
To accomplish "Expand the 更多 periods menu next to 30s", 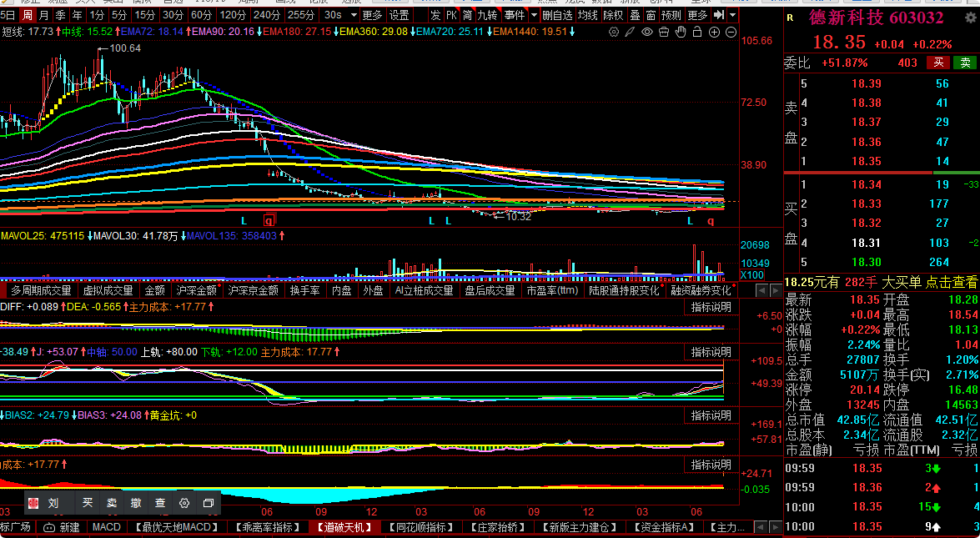I will [373, 14].
